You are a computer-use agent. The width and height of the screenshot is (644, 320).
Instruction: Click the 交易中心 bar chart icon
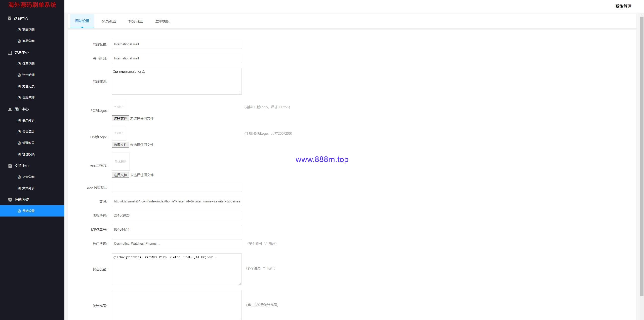10,53
